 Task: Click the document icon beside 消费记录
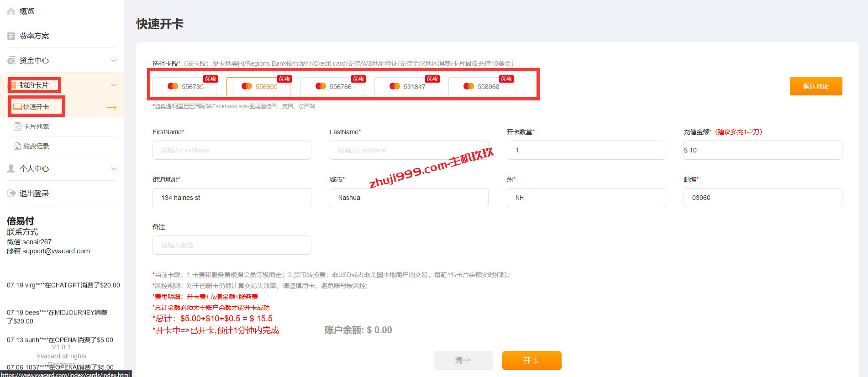(x=17, y=146)
